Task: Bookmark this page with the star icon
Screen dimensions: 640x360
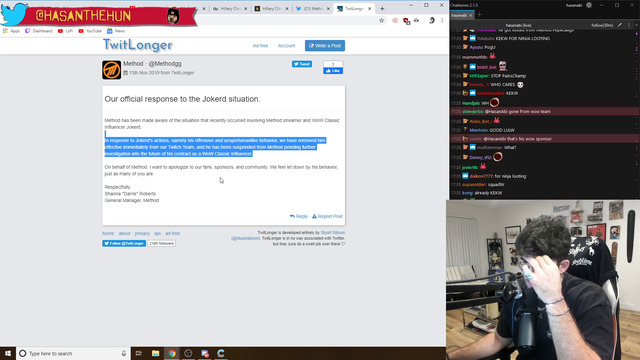Action: pos(382,20)
